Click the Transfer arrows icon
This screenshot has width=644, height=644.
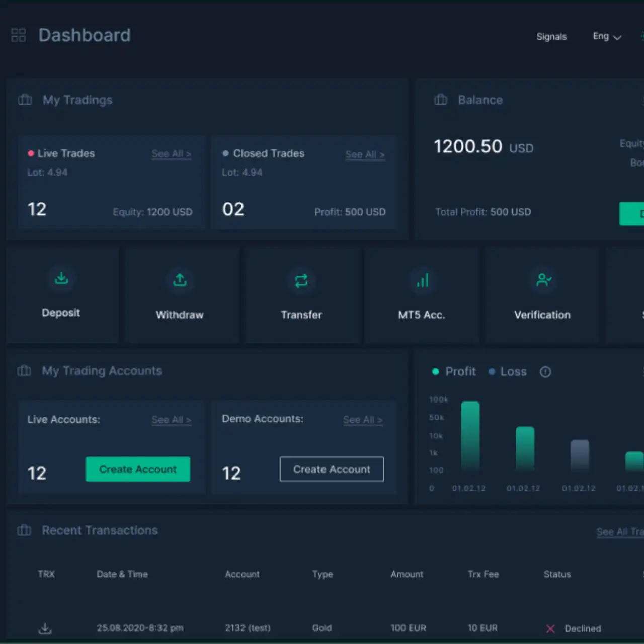(x=301, y=281)
